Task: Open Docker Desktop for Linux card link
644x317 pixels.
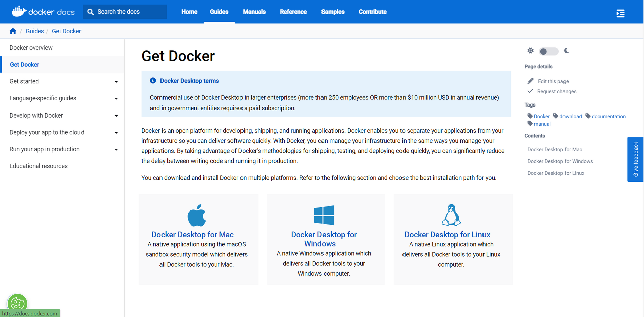Action: [x=447, y=235]
